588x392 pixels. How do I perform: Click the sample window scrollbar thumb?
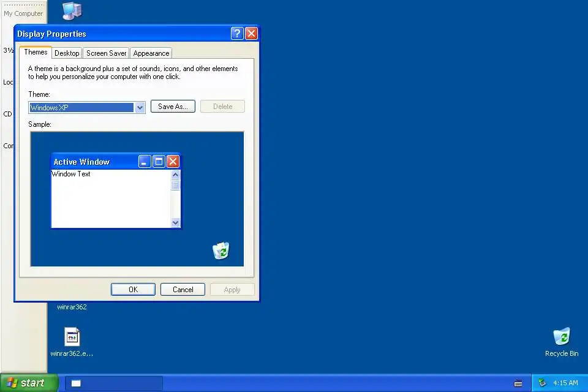[x=175, y=185]
